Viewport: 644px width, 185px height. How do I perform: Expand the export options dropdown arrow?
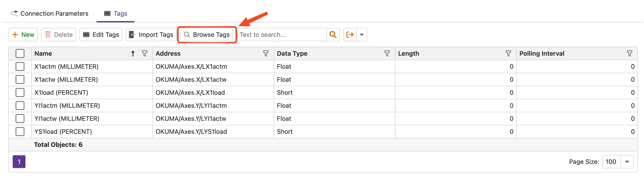coord(362,35)
